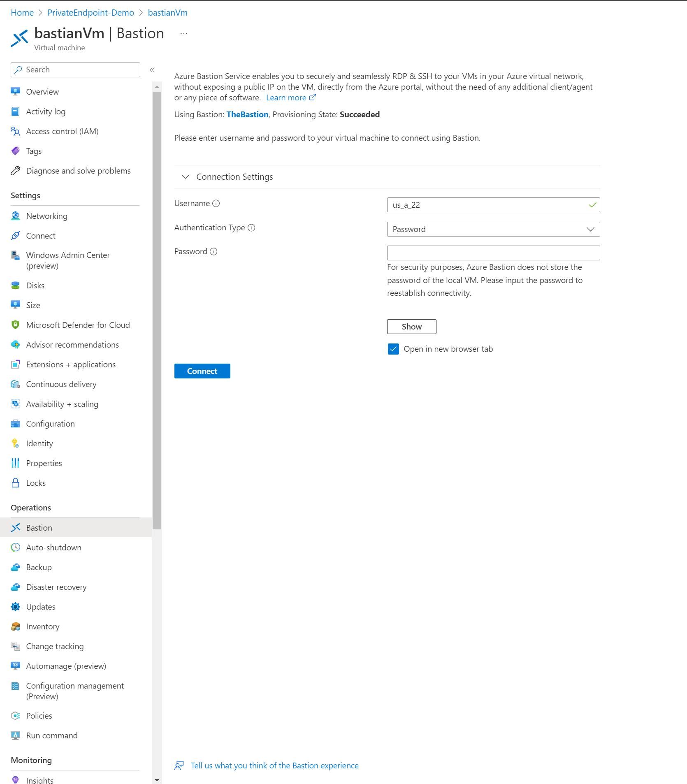Click the Auto-shutdown clock icon
The image size is (687, 784).
click(x=16, y=547)
